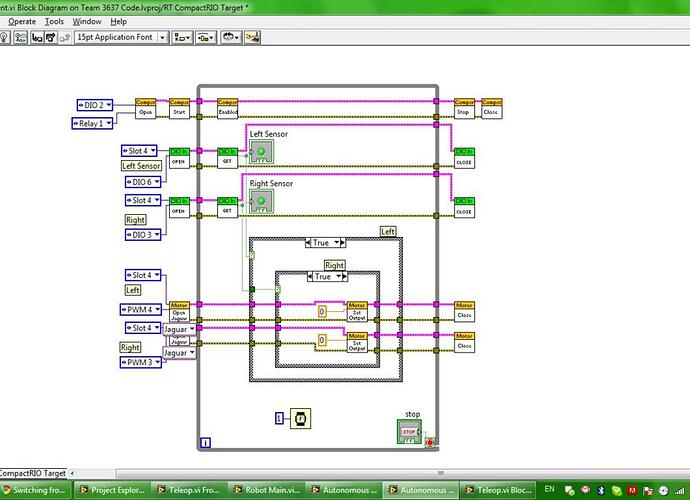Open the Tools menu
Viewport: 690px width, 500px height.
coord(54,21)
